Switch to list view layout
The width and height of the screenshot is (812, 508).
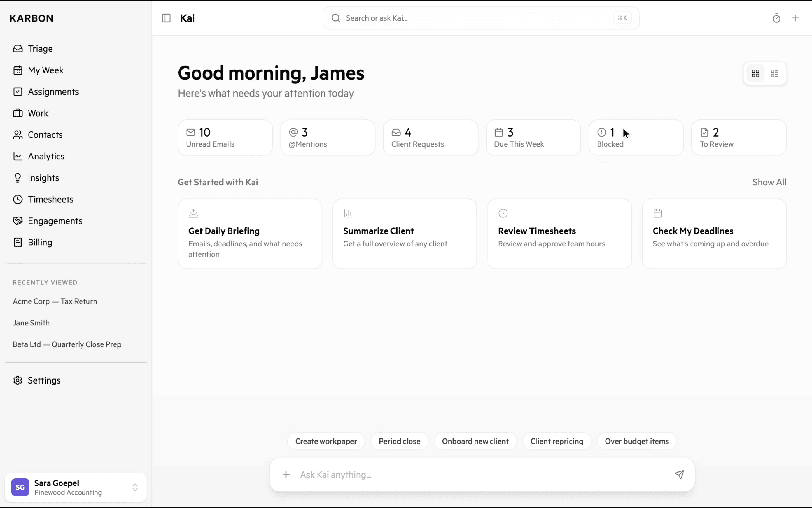775,73
